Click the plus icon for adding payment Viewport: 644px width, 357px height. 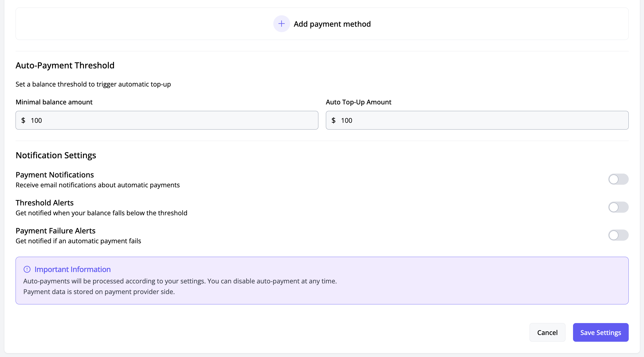[281, 24]
